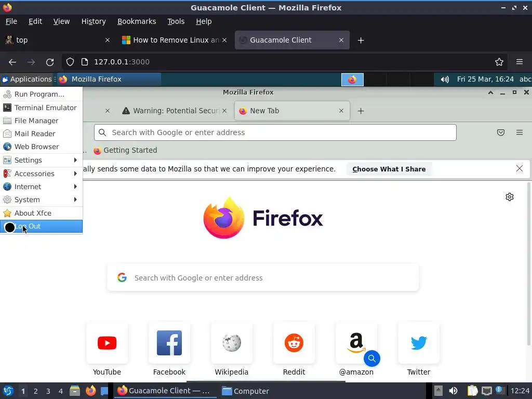Click the Pocket save icon
The width and height of the screenshot is (532, 399).
click(501, 132)
